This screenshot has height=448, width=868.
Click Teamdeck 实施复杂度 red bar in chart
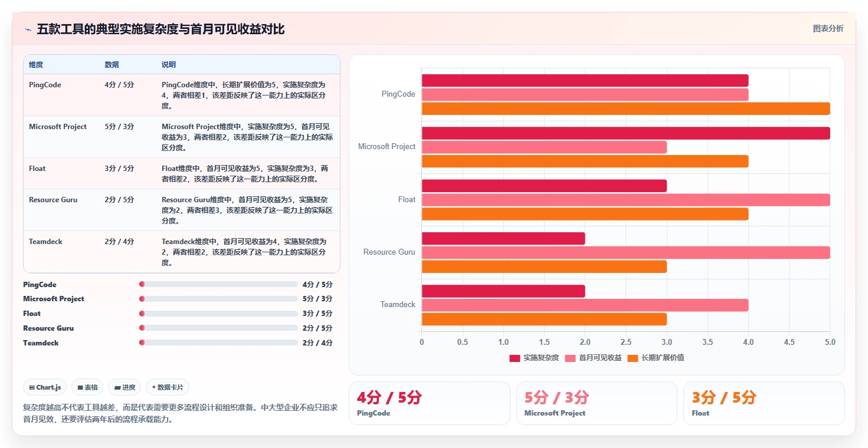[503, 291]
